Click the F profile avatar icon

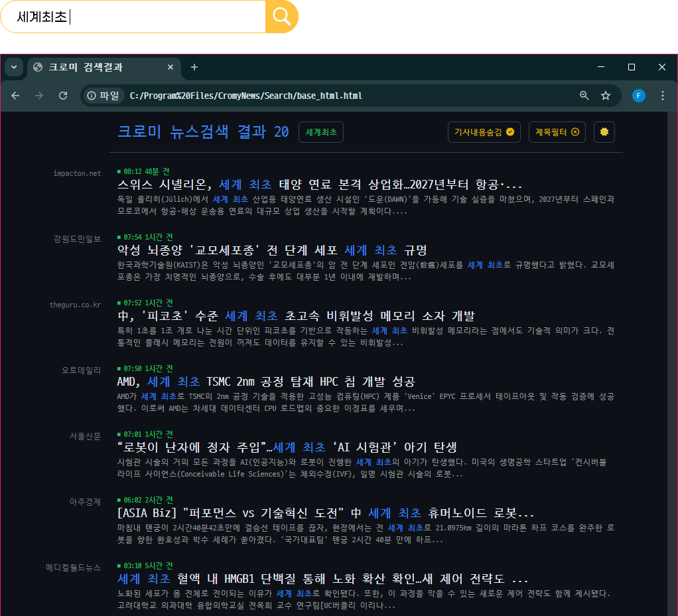pos(638,96)
